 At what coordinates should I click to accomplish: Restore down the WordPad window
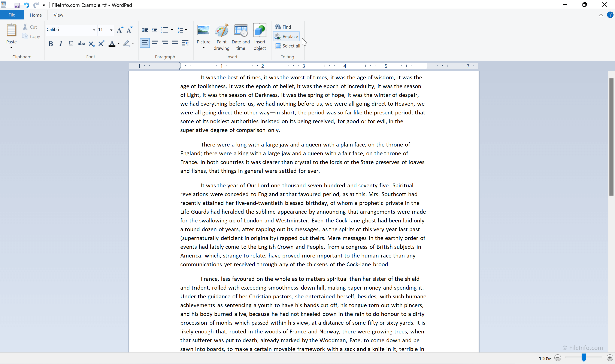(585, 5)
